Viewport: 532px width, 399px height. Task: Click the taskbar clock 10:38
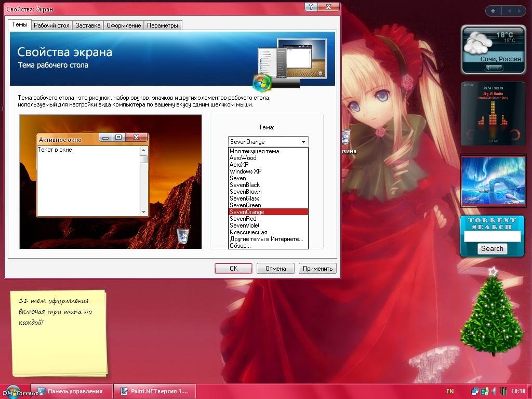518,391
